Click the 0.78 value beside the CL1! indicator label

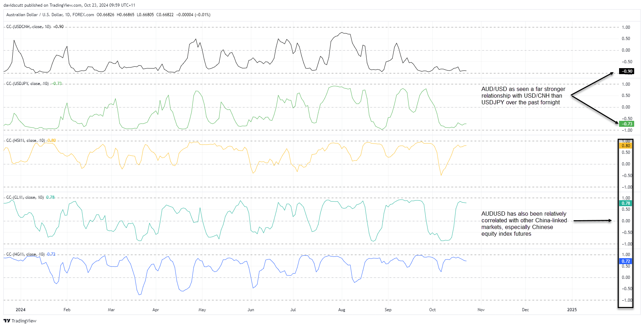coord(51,197)
